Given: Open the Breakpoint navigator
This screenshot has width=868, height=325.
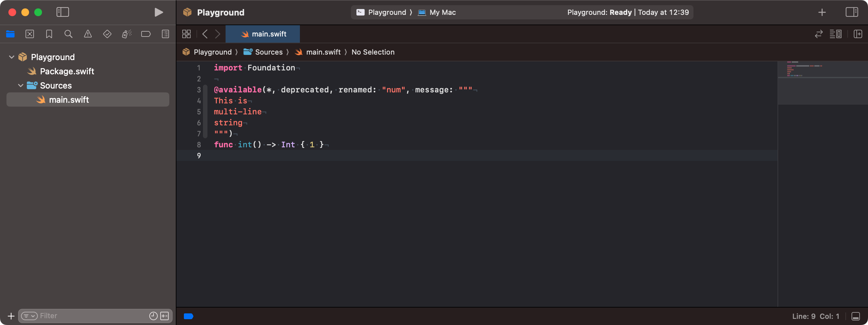Looking at the screenshot, I should (x=146, y=34).
